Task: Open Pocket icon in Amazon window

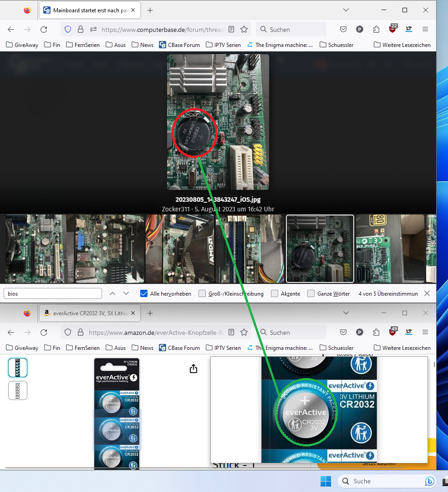Action: 343,332
